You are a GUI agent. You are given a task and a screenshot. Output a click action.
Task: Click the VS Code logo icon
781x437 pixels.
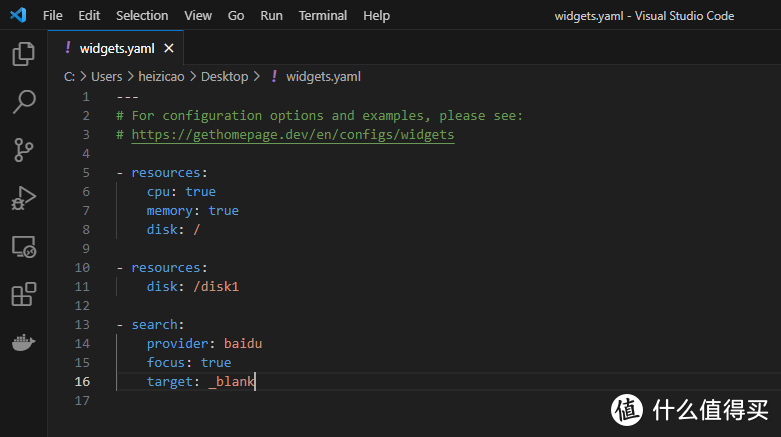point(17,16)
